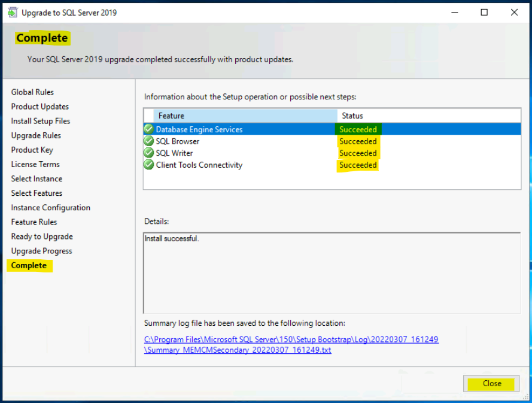Click inside the Details text box
This screenshot has height=403, width=532.
coord(332,273)
